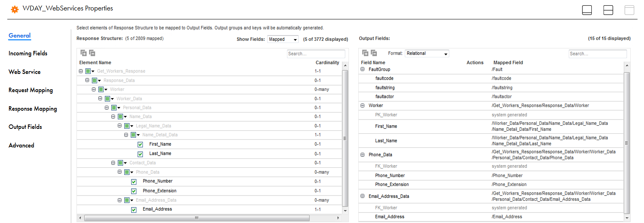Switch to split panel layout icon
The height and width of the screenshot is (223, 644).
pyautogui.click(x=608, y=10)
